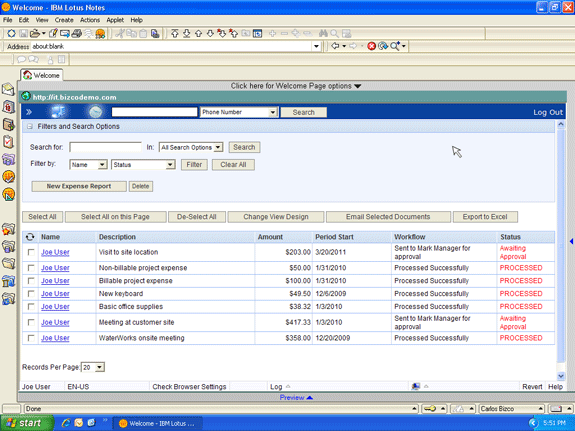Image resolution: width=575 pixels, height=431 pixels.
Task: Click the edit document pencil icon
Action: coord(53,34)
